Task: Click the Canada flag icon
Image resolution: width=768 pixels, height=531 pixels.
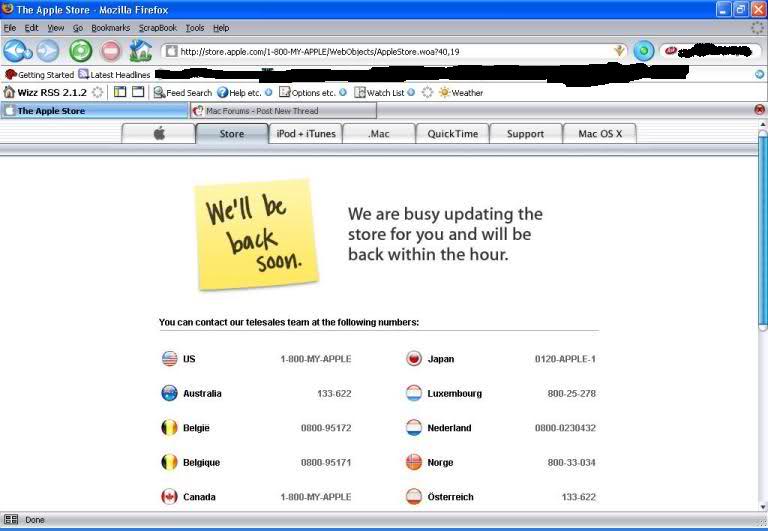Action: 169,496
